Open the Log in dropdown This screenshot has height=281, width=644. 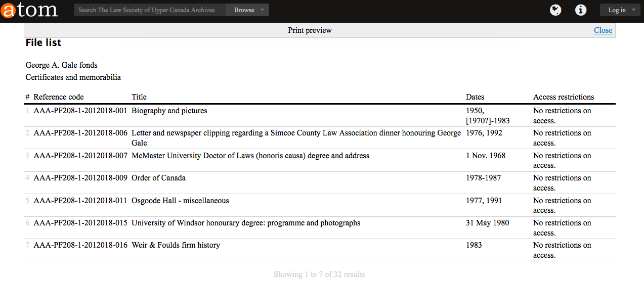click(x=621, y=10)
